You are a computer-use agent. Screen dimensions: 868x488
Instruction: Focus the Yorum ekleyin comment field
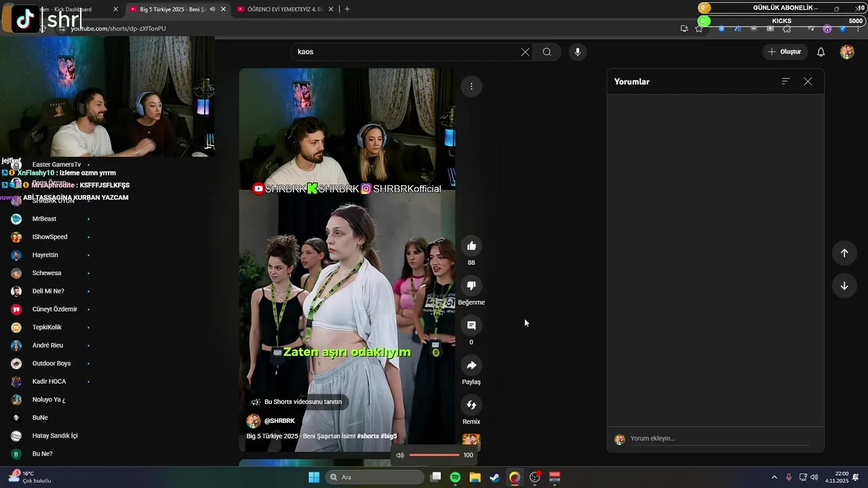[719, 439]
